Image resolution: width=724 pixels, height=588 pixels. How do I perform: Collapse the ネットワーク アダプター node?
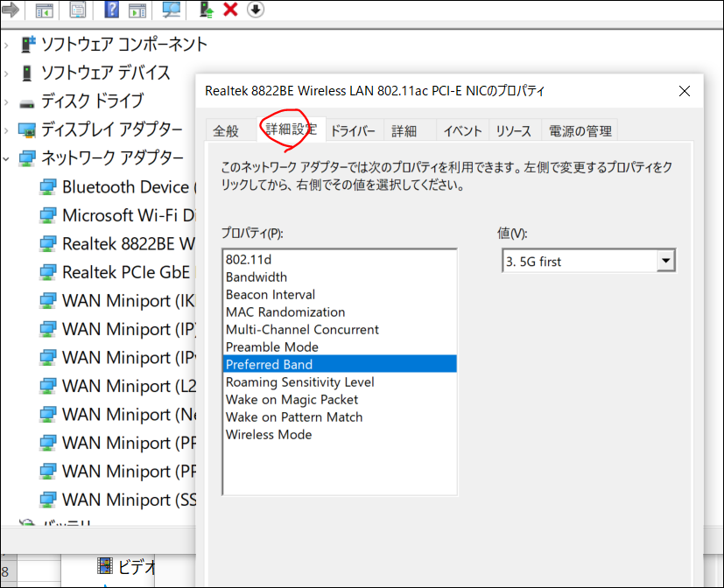tap(6, 158)
